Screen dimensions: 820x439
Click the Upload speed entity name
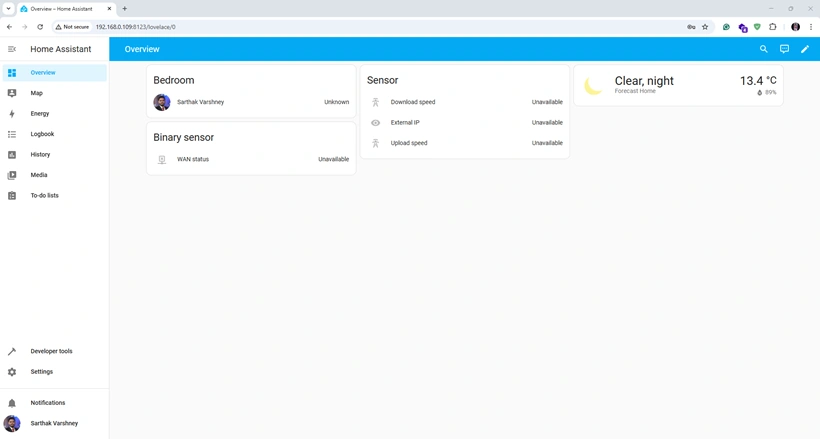tap(409, 143)
